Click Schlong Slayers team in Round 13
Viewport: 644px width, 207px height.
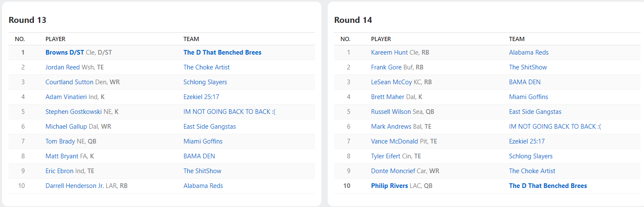(x=205, y=82)
